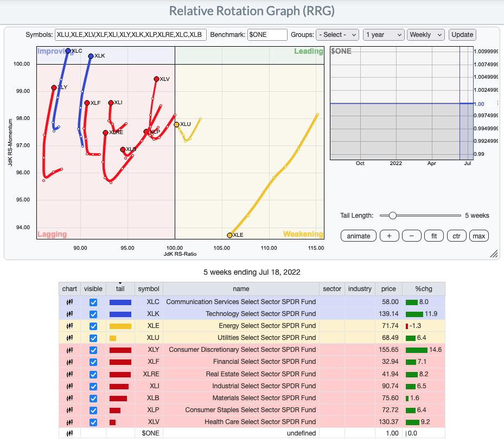Click Technology Select Sector SPDR Fund name
Screen dimensions: 504x442
pos(260,314)
